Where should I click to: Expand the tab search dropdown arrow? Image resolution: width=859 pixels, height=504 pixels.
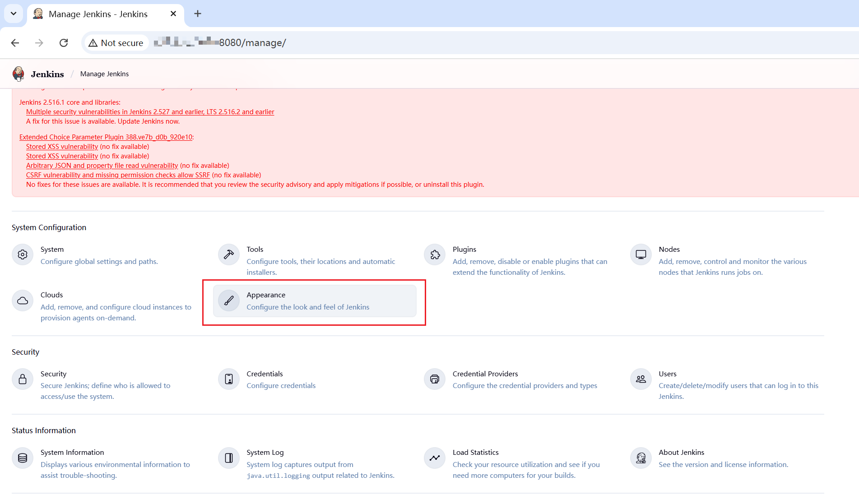14,14
